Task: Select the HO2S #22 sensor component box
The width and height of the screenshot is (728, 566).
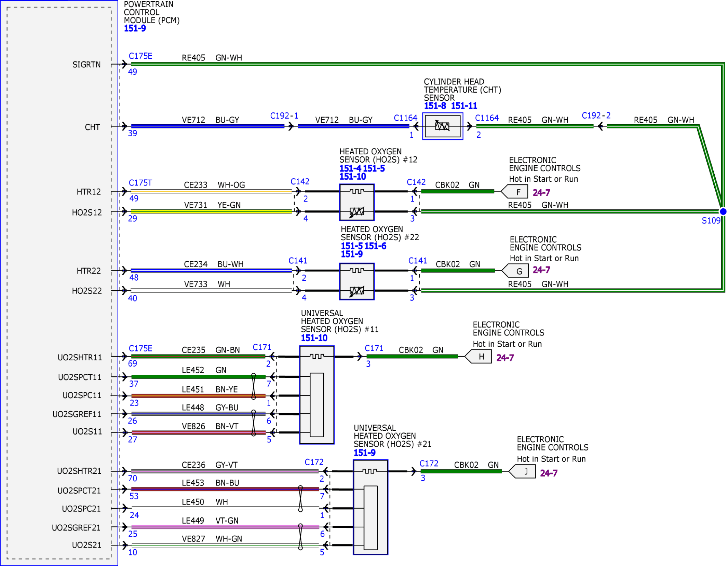Action: pyautogui.click(x=356, y=281)
